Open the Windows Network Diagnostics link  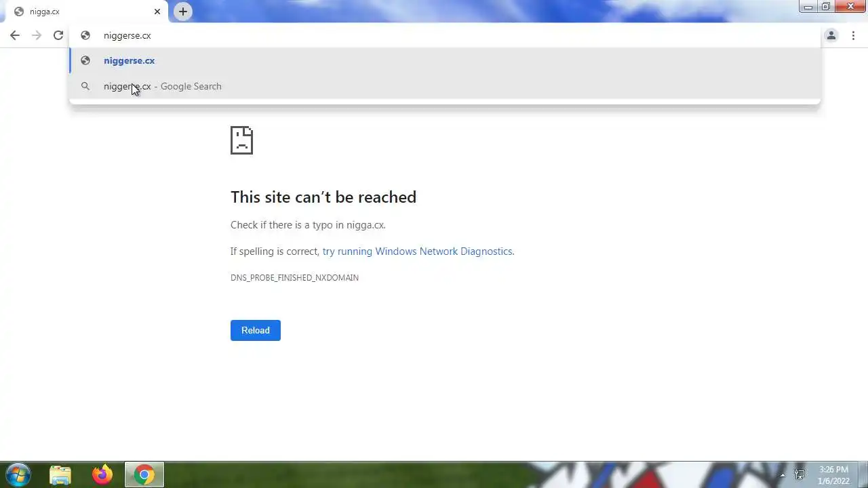[x=417, y=251]
